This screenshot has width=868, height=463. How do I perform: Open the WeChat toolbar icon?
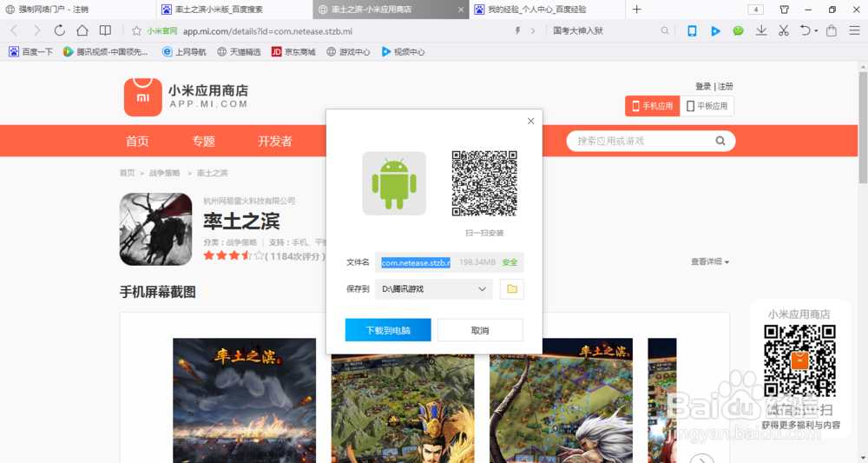tap(738, 31)
